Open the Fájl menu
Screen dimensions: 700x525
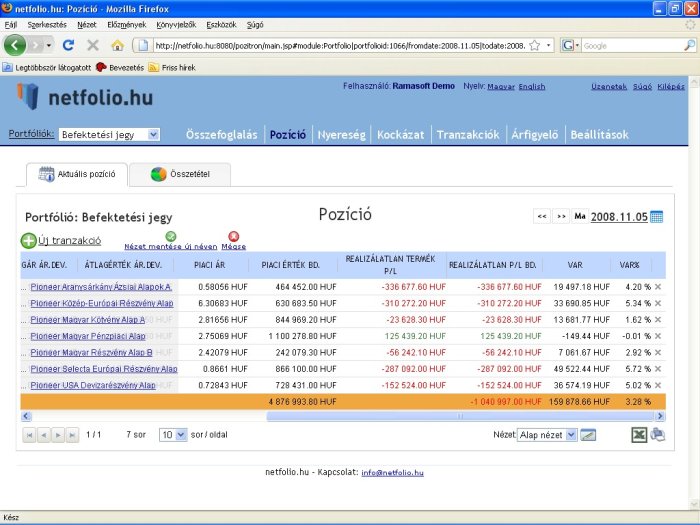(11, 25)
